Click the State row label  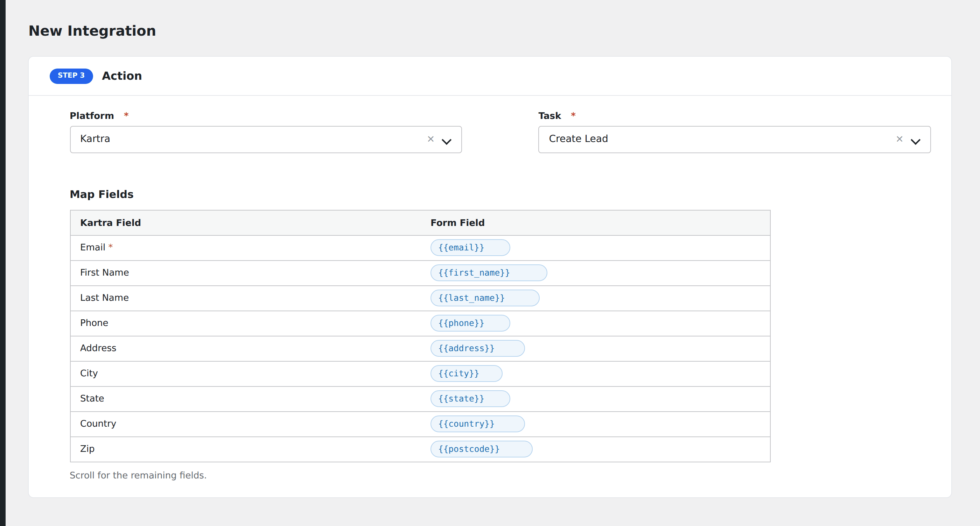coord(92,398)
